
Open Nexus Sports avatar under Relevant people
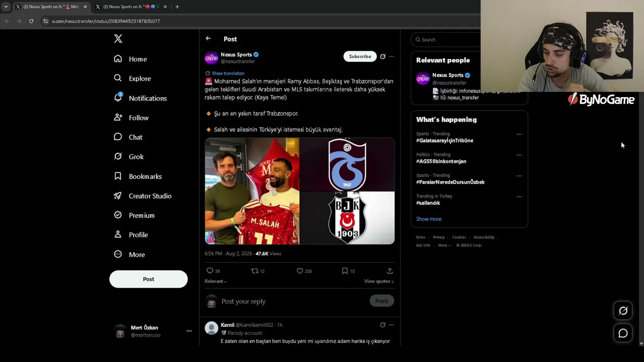tap(423, 78)
